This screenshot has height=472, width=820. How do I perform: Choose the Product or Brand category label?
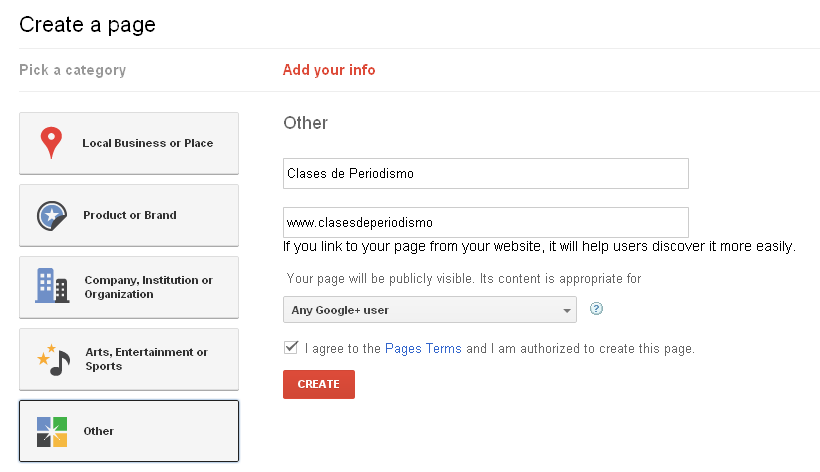coord(130,215)
